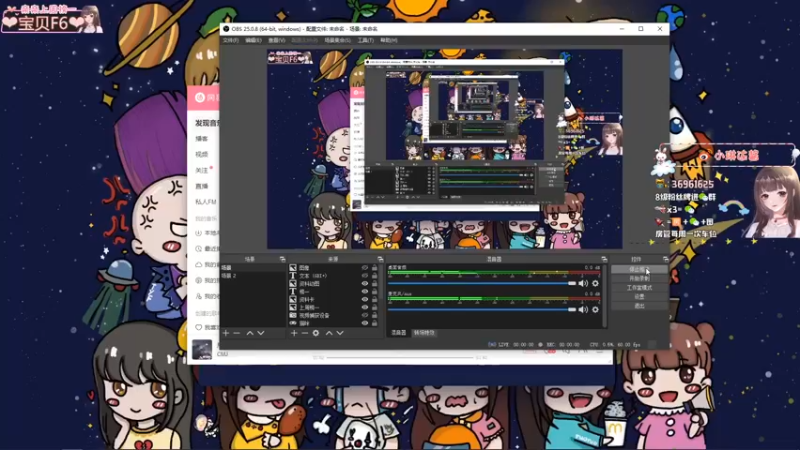Viewport: 800px width, 450px height.
Task: Remove selected scene with the minus icon
Action: click(236, 333)
